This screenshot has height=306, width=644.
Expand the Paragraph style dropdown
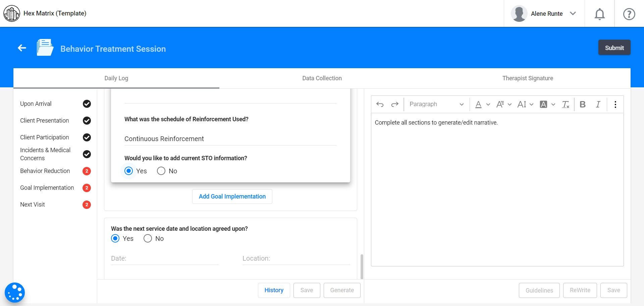pos(436,104)
